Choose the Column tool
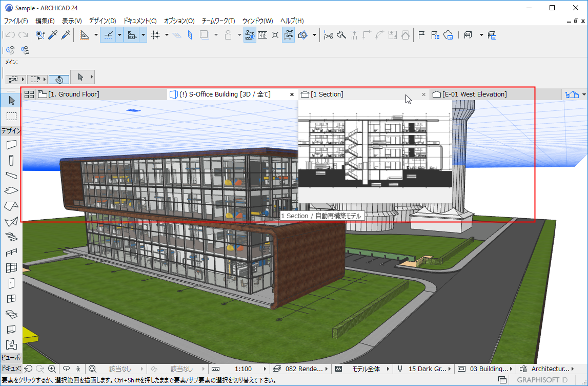588x386 pixels. pyautogui.click(x=11, y=160)
